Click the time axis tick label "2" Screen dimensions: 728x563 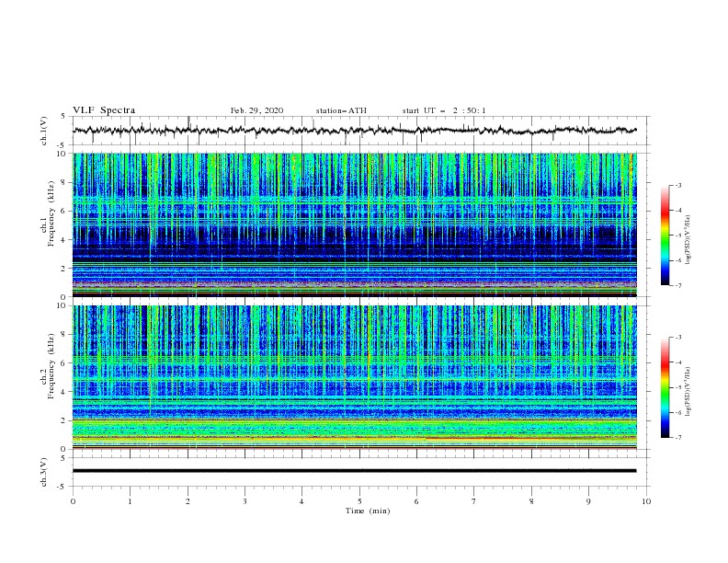188,501
